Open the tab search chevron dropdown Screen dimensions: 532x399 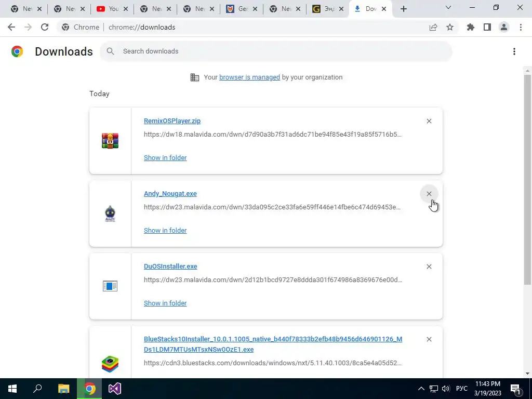(x=448, y=7)
